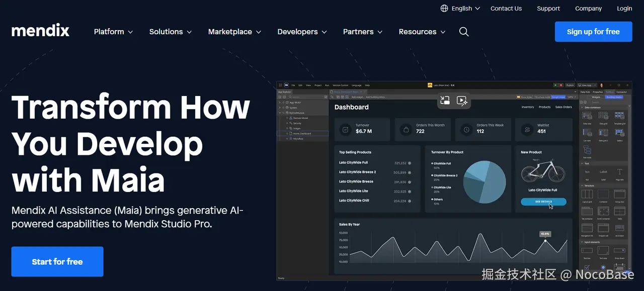Viewport: 644px width, 291px height.
Task: Select the Gallery widget icon
Action: [x=620, y=133]
